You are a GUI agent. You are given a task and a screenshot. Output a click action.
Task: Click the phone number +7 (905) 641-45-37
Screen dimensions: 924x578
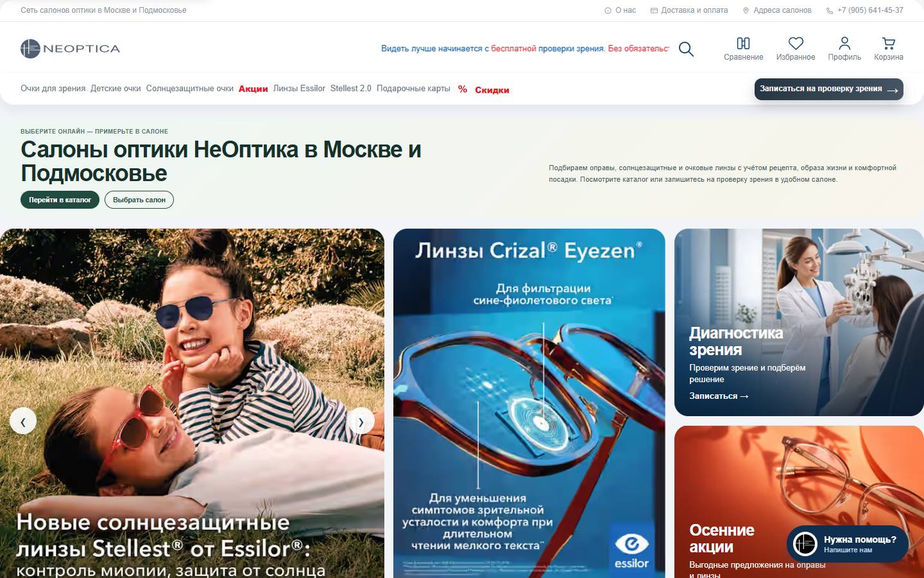point(864,10)
